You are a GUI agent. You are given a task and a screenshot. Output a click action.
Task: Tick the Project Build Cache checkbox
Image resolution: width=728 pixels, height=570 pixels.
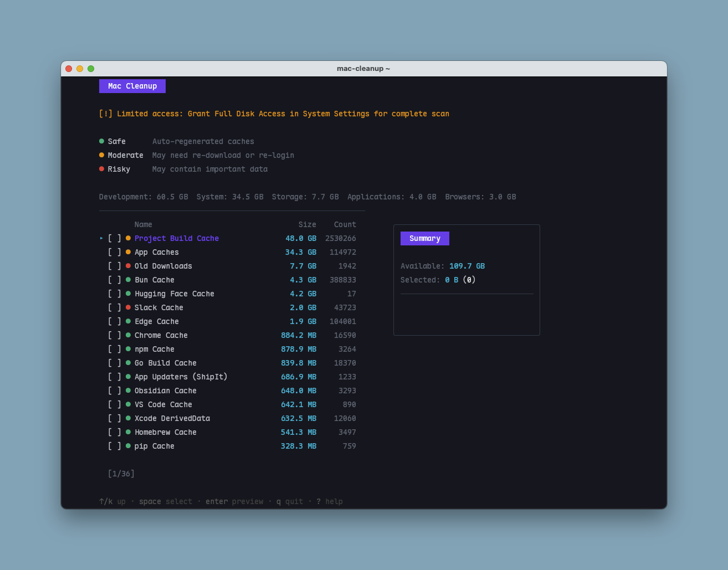click(x=114, y=238)
